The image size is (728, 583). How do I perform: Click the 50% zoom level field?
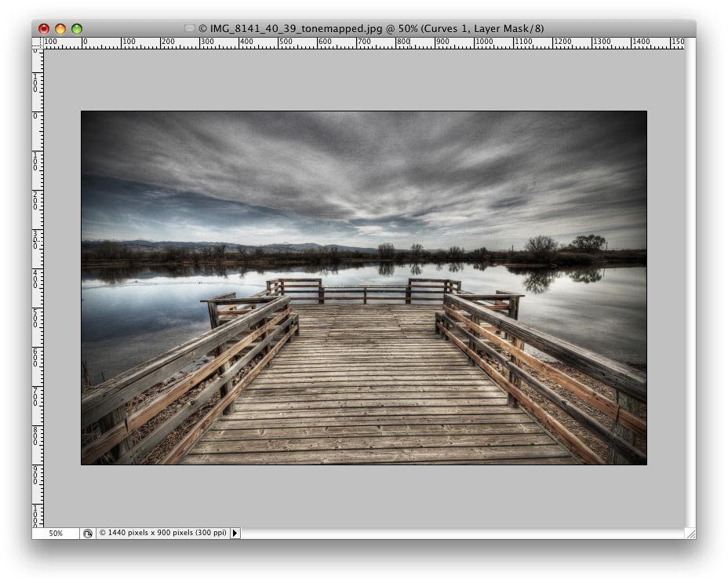(x=56, y=534)
